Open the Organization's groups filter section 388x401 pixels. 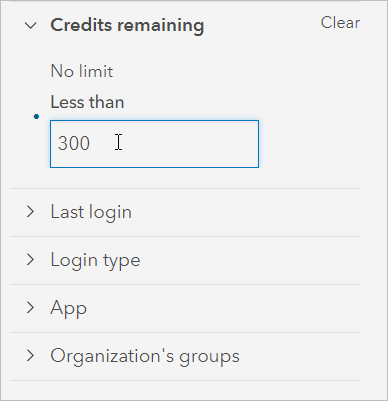[185, 356]
